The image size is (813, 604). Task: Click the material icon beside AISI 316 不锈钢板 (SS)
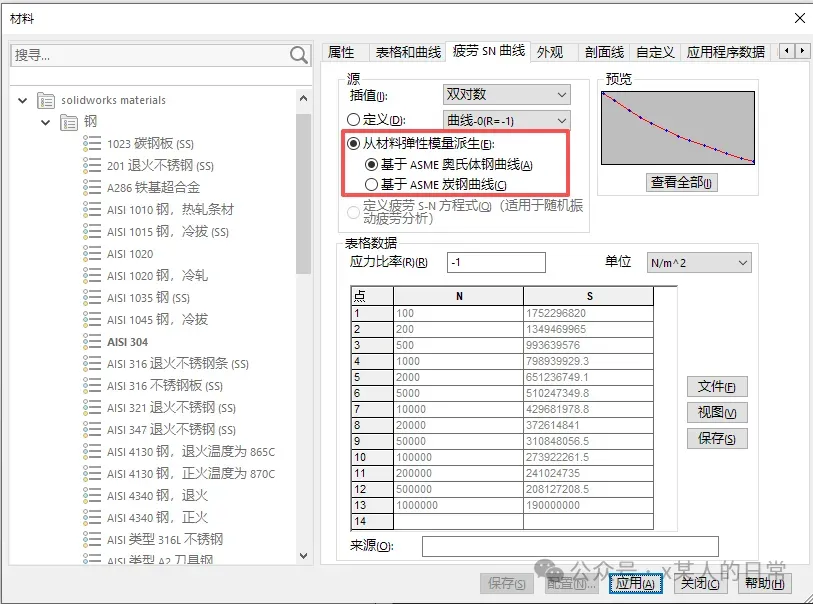tap(92, 386)
